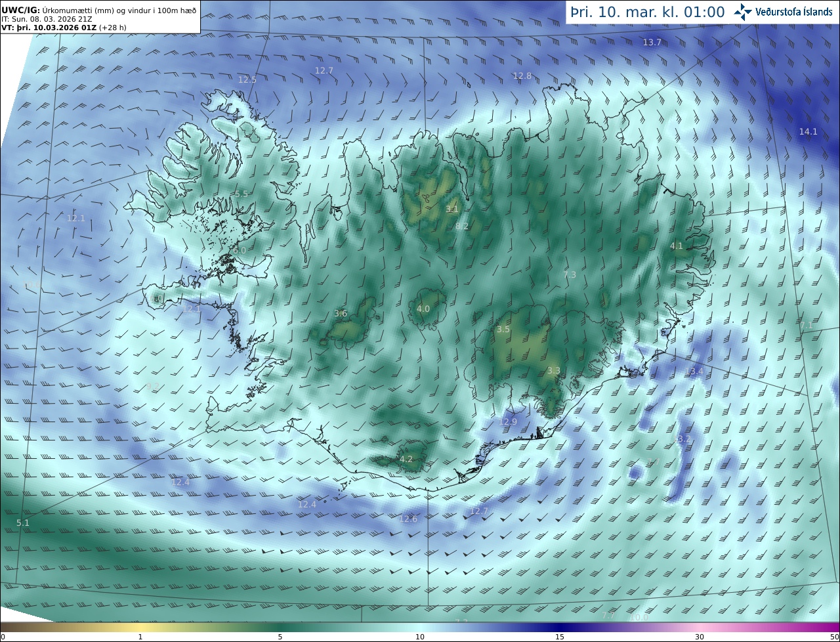Click the 4.2 value on the southern glacier
Screen dimensions: 840x642
tap(406, 459)
